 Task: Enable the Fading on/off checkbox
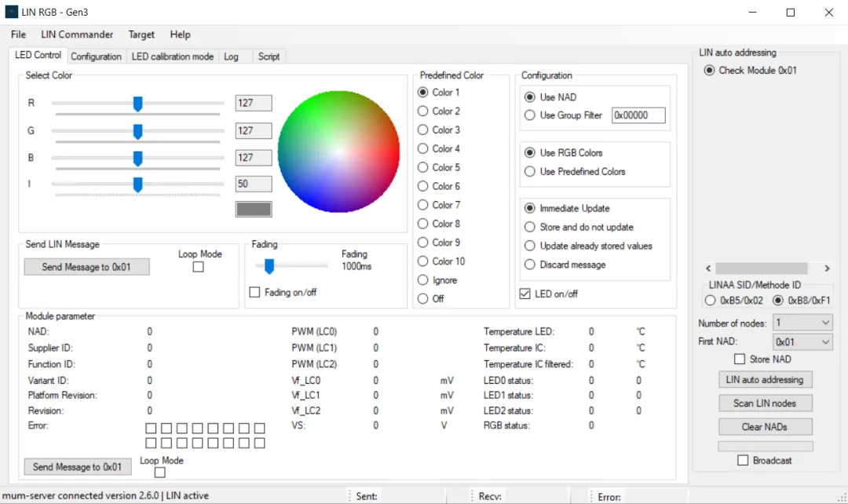click(254, 293)
